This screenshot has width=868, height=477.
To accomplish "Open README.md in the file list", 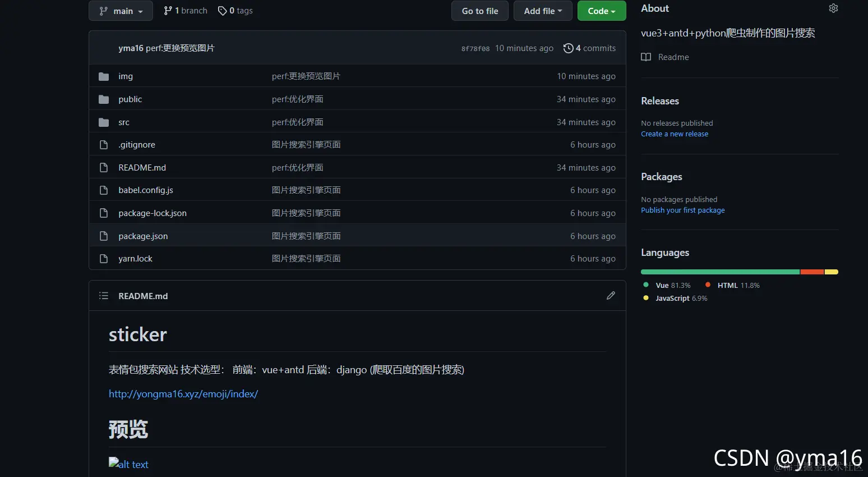I will 142,168.
